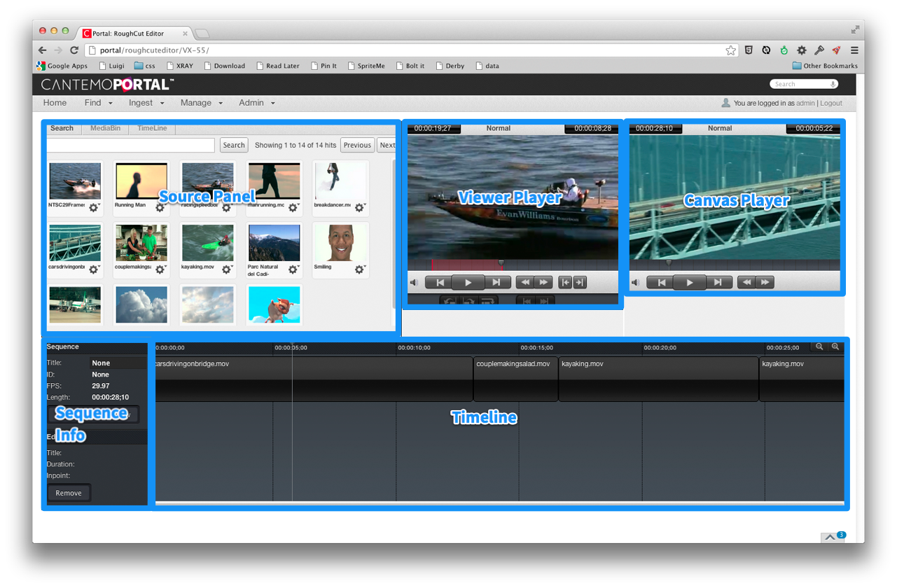Go to Previous page of hits
The height and width of the screenshot is (588, 897).
pos(357,145)
